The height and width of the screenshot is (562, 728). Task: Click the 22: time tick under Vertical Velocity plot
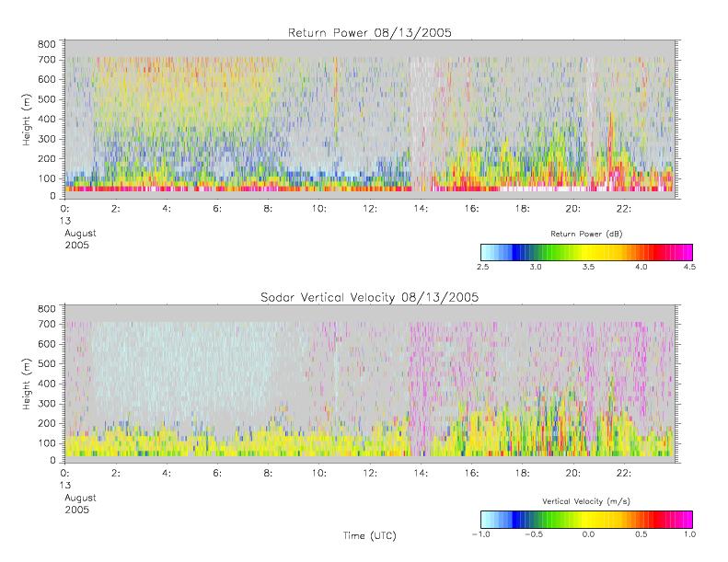pos(624,474)
